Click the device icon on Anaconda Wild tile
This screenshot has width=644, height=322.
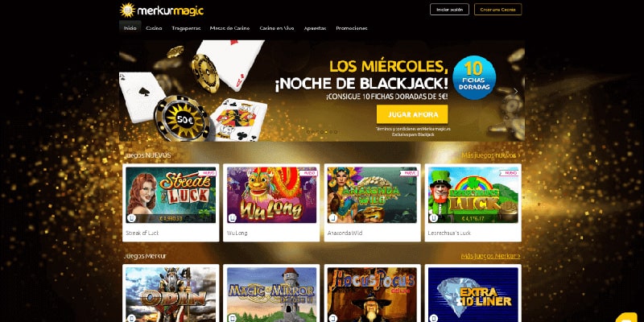[333, 217]
